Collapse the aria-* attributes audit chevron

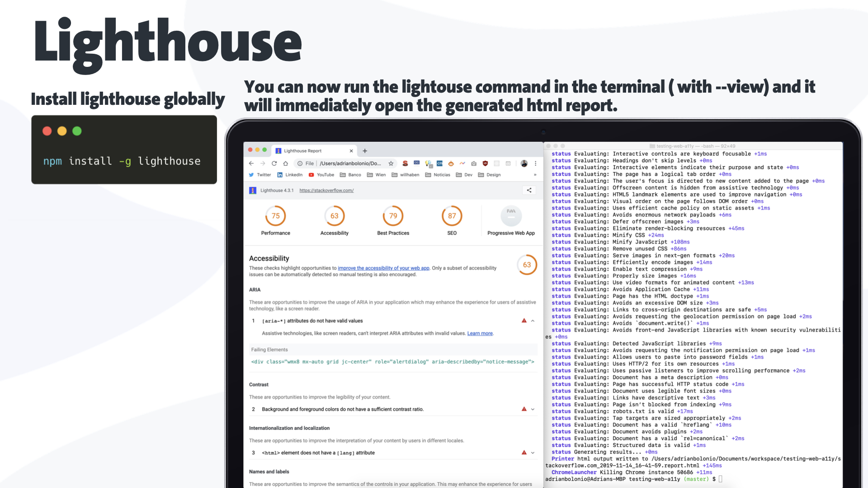pos(533,321)
